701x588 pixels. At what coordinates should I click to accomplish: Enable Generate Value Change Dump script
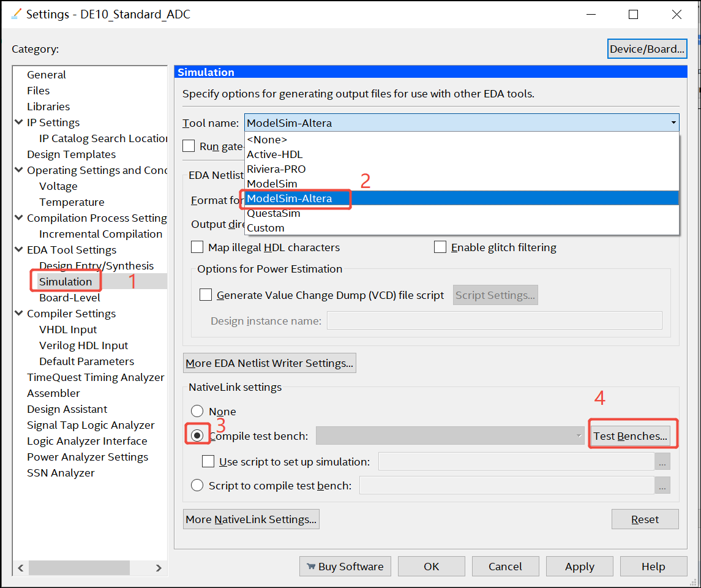point(206,295)
